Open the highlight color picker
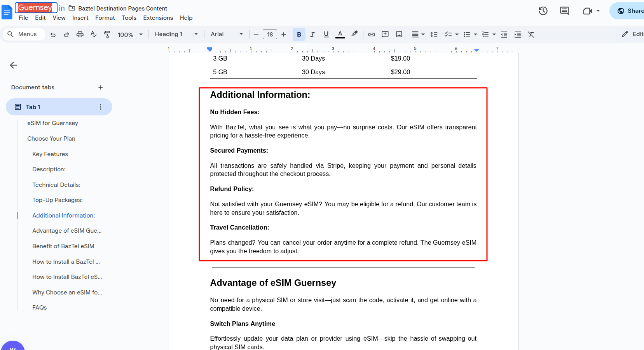 click(354, 34)
